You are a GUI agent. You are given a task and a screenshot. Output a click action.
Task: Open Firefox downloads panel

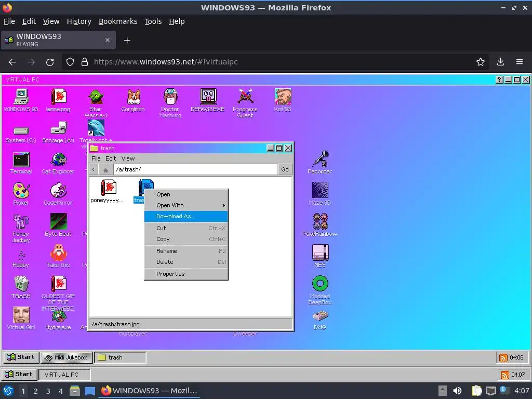click(x=500, y=62)
